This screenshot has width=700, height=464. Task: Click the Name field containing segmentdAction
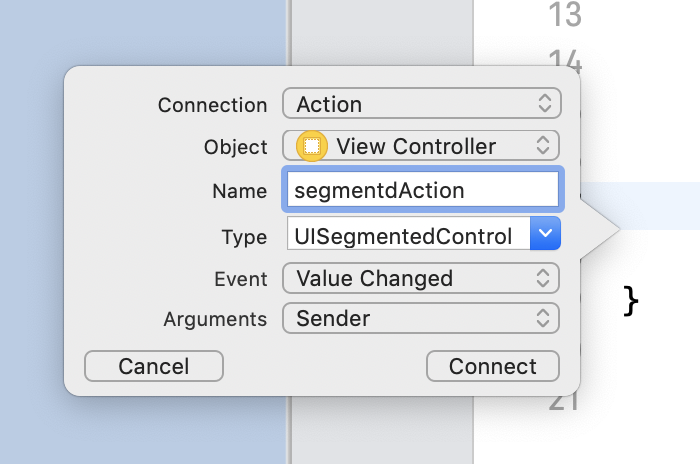coord(421,189)
